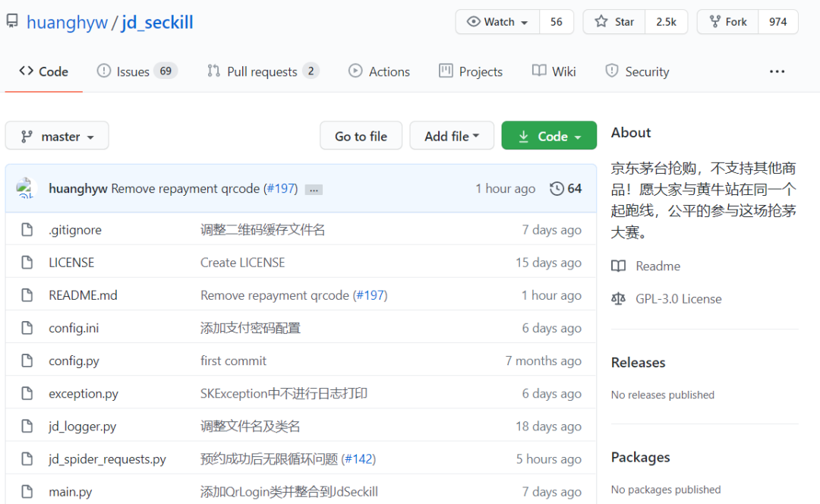Click the file icon next to jd_logger.py
Screen dimensions: 820x504
click(27, 426)
